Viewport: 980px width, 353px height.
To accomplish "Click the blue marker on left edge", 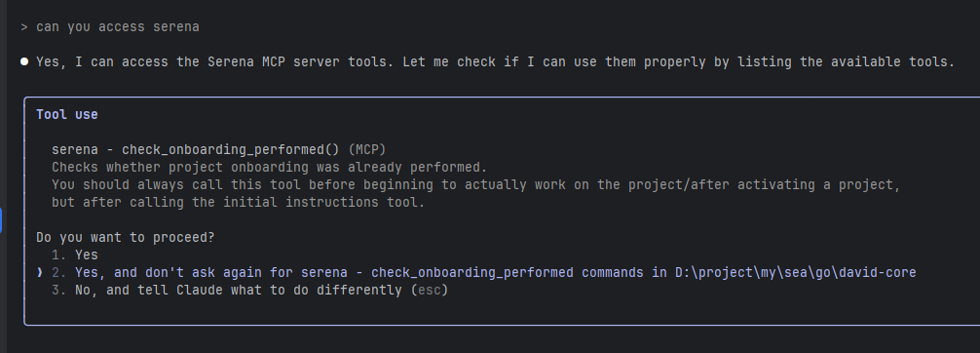I will click(x=1, y=220).
